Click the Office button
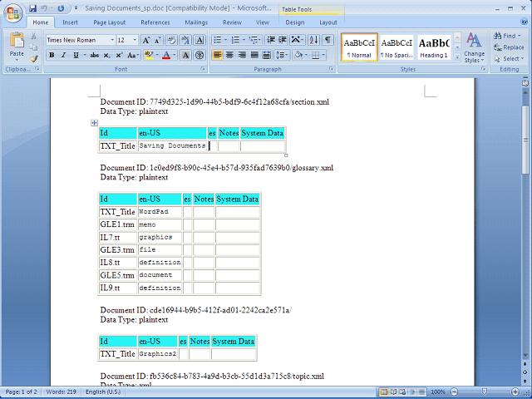 coord(13,13)
